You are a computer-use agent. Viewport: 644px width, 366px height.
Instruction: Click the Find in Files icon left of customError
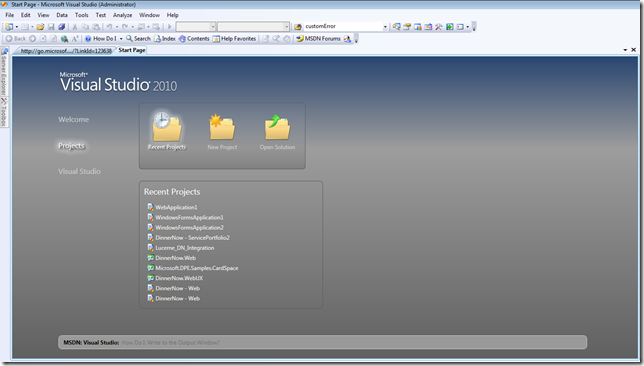click(298, 27)
